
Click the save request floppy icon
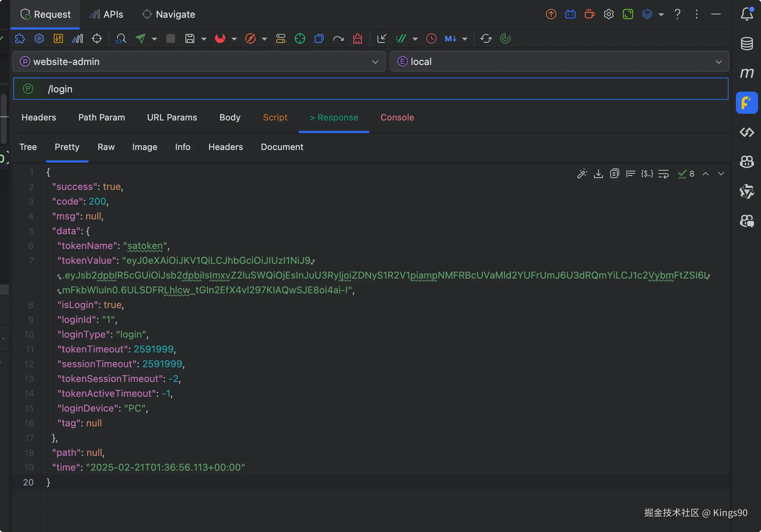[x=190, y=38]
